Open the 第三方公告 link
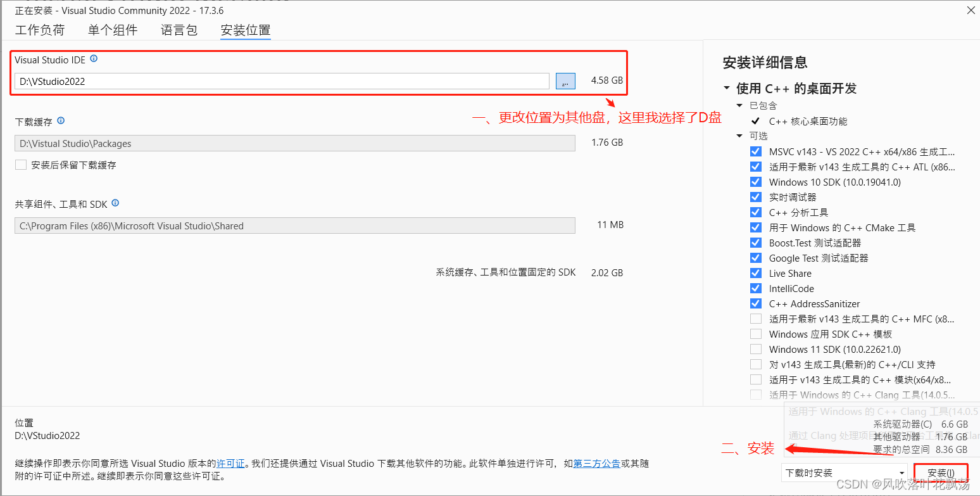The height and width of the screenshot is (496, 980). point(596,464)
